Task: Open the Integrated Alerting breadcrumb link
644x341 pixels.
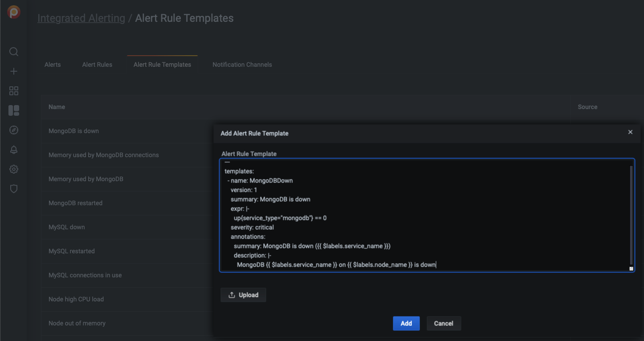Action: (81, 18)
